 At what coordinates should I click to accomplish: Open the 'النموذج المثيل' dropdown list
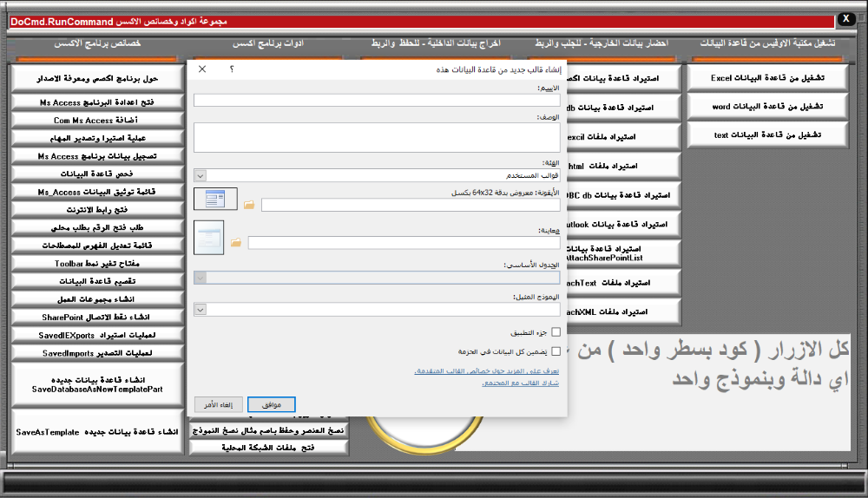pyautogui.click(x=200, y=310)
